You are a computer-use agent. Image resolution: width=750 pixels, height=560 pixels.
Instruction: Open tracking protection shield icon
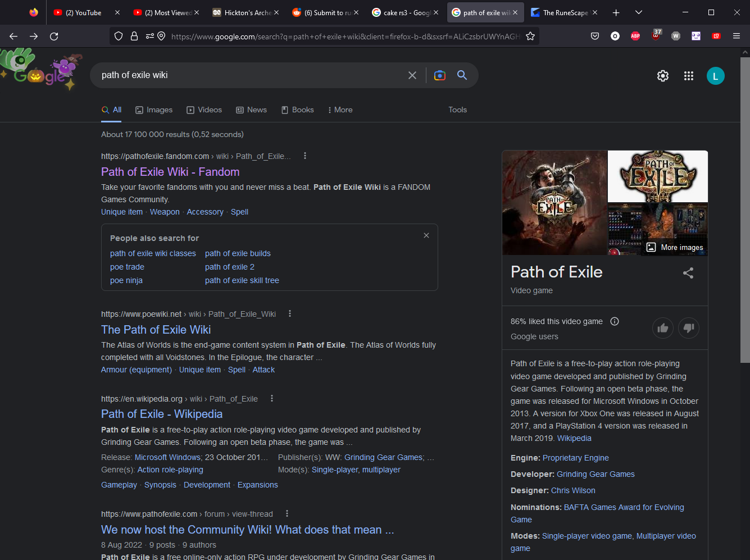(119, 37)
